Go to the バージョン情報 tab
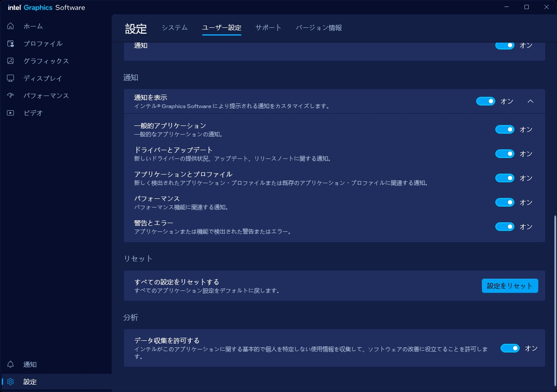The width and height of the screenshot is (557, 392). (x=319, y=27)
